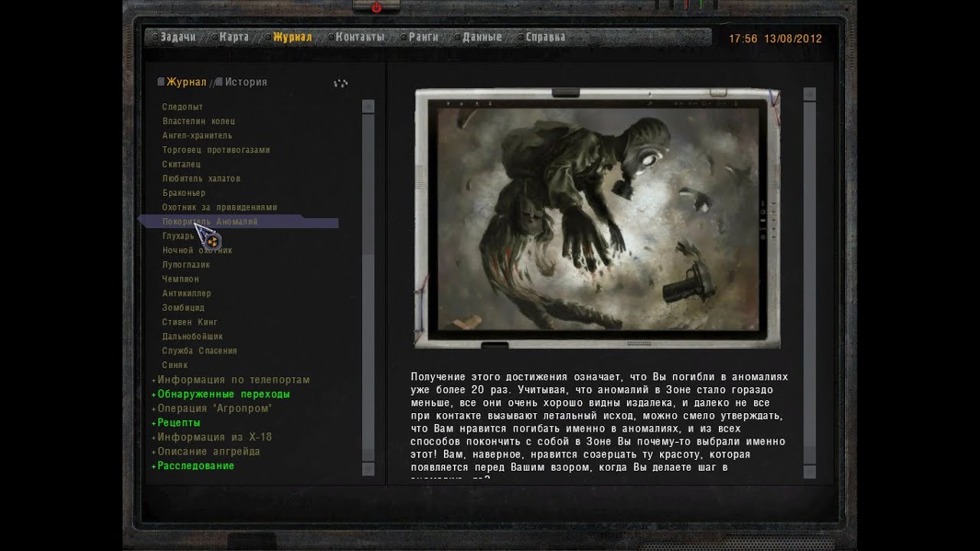This screenshot has width=980, height=551.
Task: Click the red power button atop PDA
Action: click(x=376, y=7)
